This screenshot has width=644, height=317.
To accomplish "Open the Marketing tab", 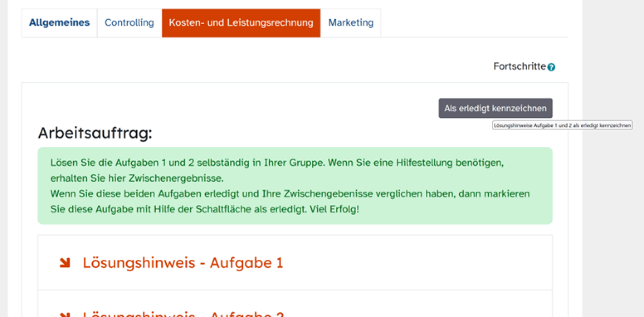I will click(x=351, y=22).
